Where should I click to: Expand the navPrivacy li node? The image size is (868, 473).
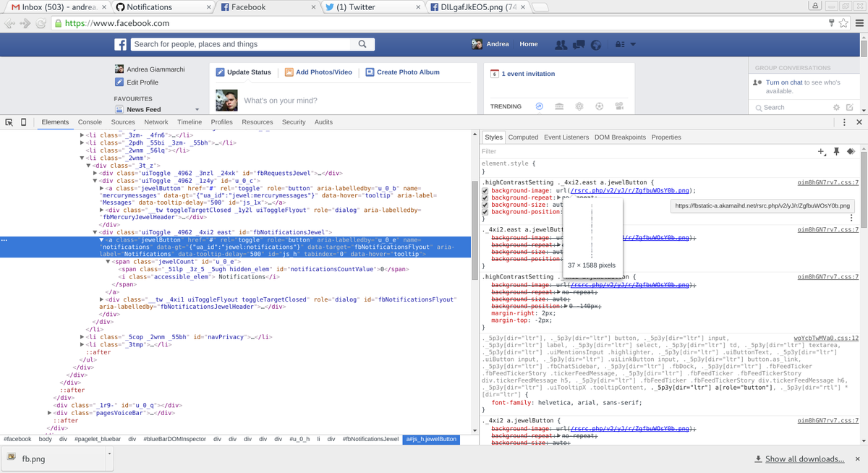[x=82, y=337]
